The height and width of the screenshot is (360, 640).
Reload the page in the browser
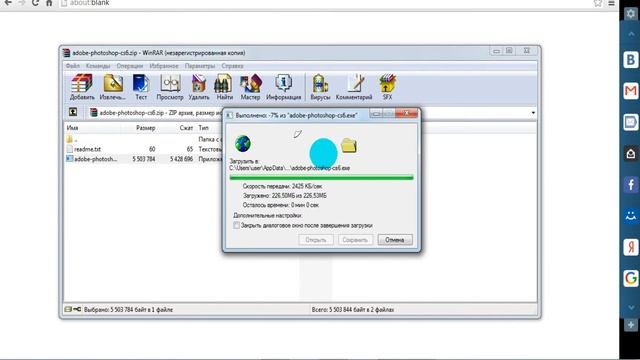pos(35,3)
